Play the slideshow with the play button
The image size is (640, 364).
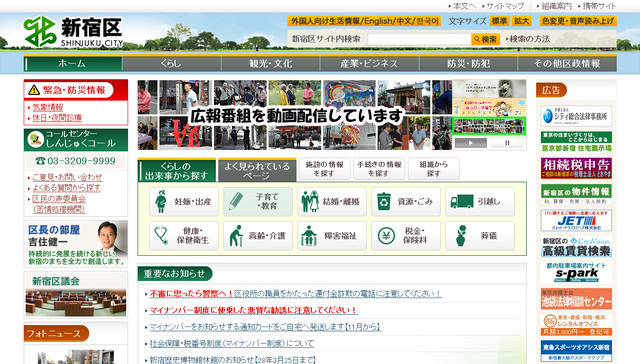click(471, 143)
